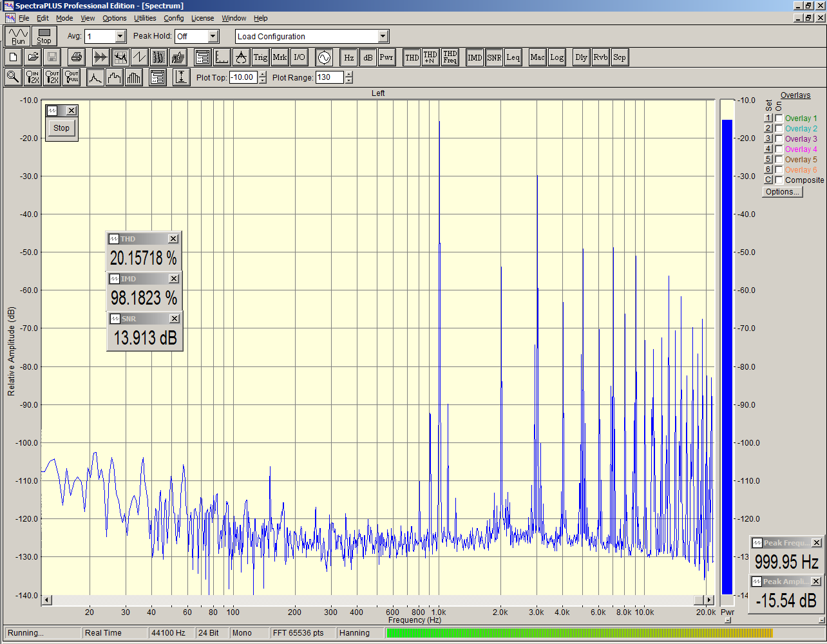This screenshot has width=827, height=644.
Task: Toggle the SNR measurement toolbar button
Action: [494, 57]
